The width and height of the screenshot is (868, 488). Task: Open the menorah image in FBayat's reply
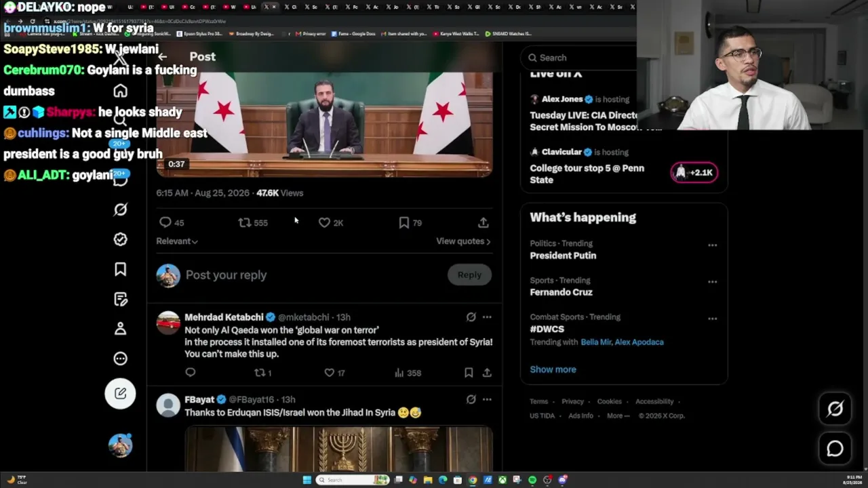coord(338,449)
